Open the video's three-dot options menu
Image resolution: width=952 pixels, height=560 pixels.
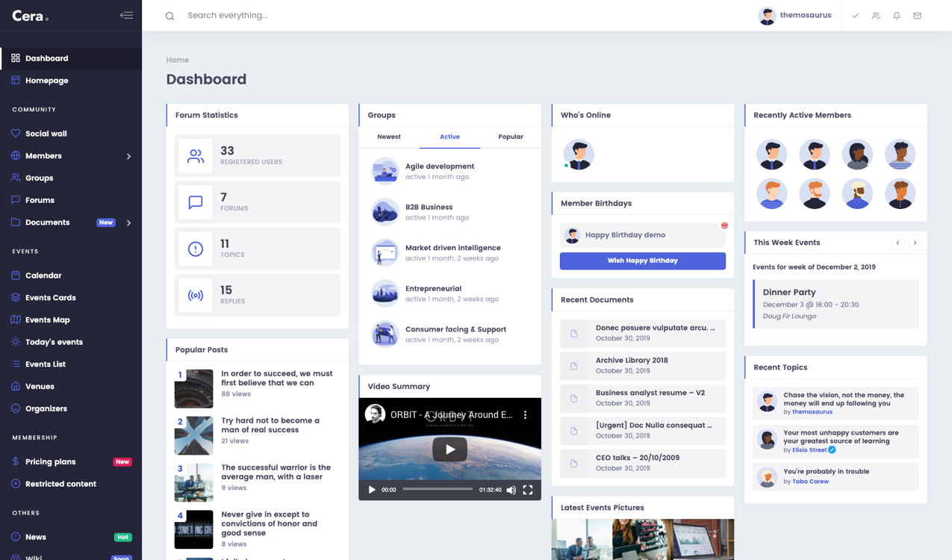click(x=525, y=414)
